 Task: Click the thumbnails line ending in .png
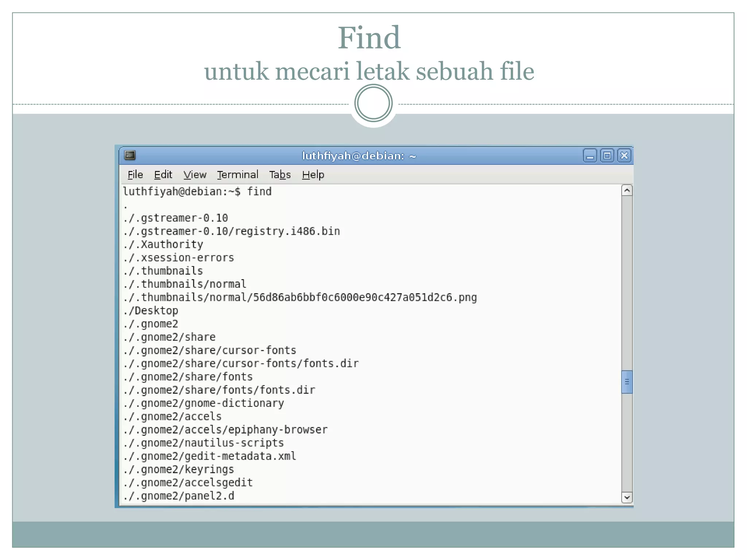click(x=300, y=297)
